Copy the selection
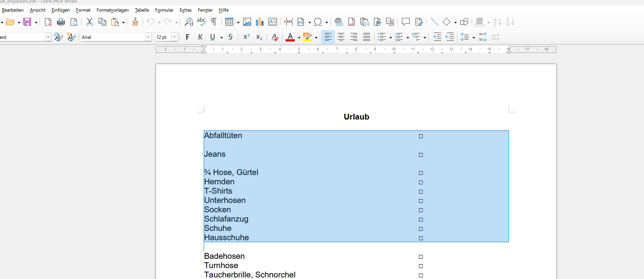This screenshot has height=279, width=644. [x=102, y=22]
